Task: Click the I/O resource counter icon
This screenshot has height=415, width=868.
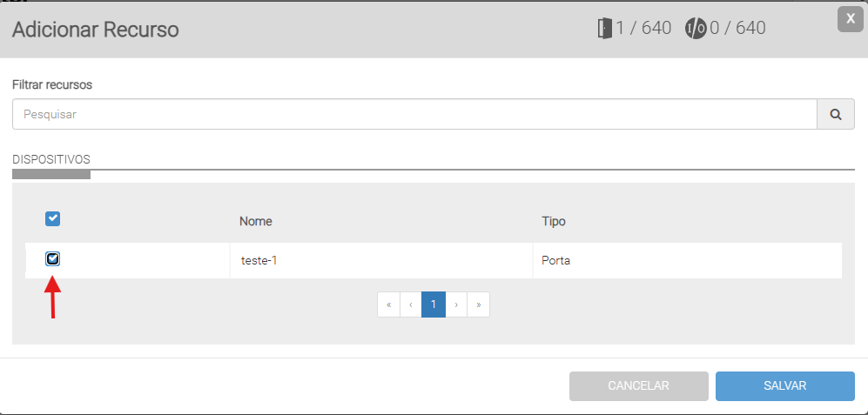Action: point(695,29)
